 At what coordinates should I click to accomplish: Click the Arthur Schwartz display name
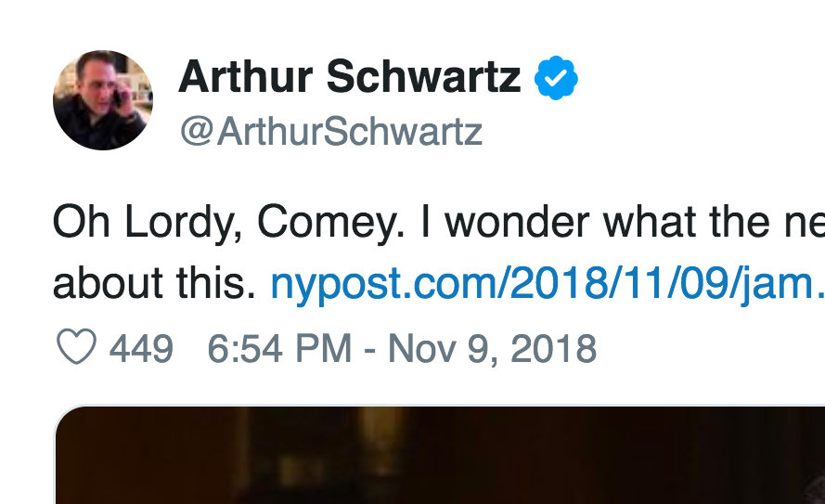pos(349,77)
